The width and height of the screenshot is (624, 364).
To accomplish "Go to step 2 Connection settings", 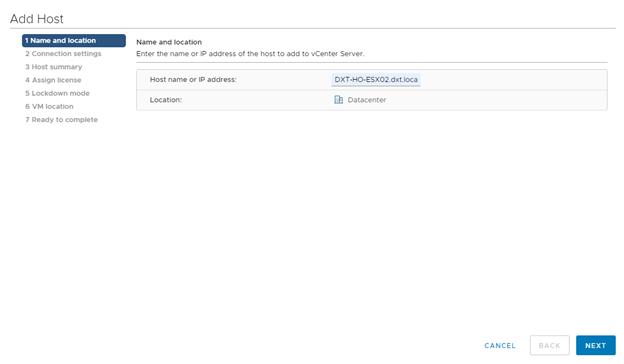I will point(63,54).
